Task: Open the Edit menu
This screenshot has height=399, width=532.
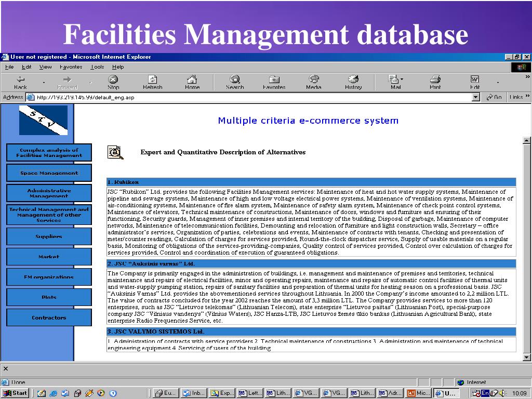Action: point(26,67)
